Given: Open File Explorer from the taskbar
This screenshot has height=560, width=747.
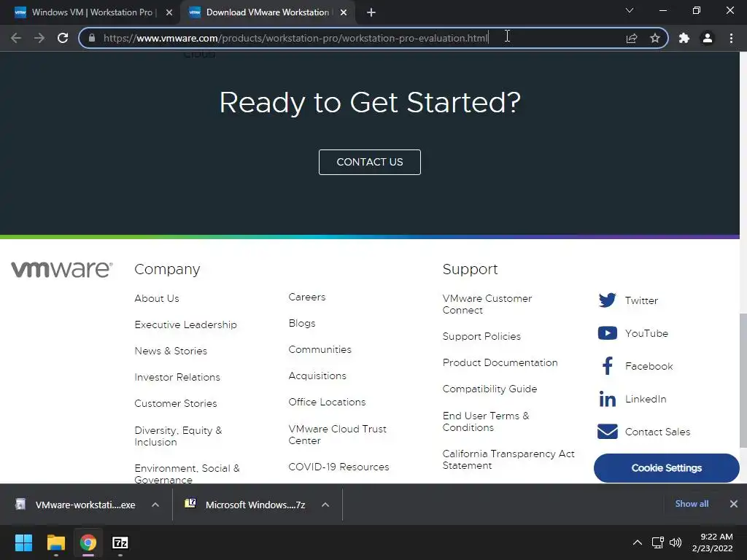Looking at the screenshot, I should pyautogui.click(x=55, y=542).
